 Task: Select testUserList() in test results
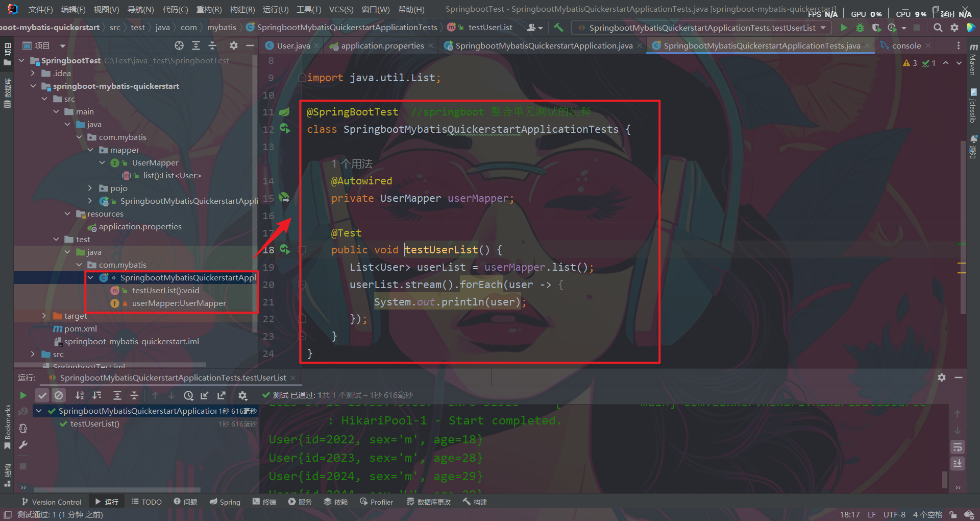click(x=95, y=423)
